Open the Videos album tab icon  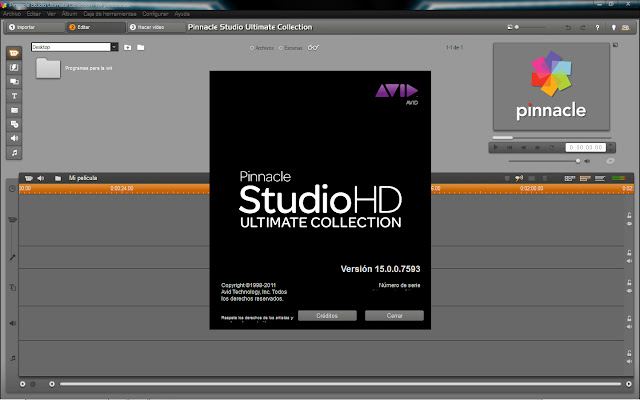pyautogui.click(x=14, y=53)
